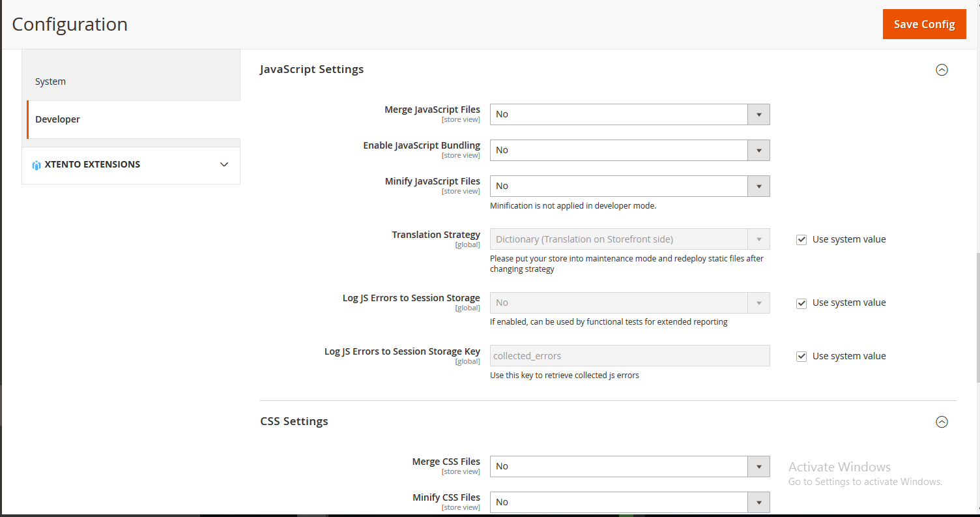The image size is (980, 517).
Task: Click the Enable JavaScript Bundling dropdown arrow
Action: 758,150
